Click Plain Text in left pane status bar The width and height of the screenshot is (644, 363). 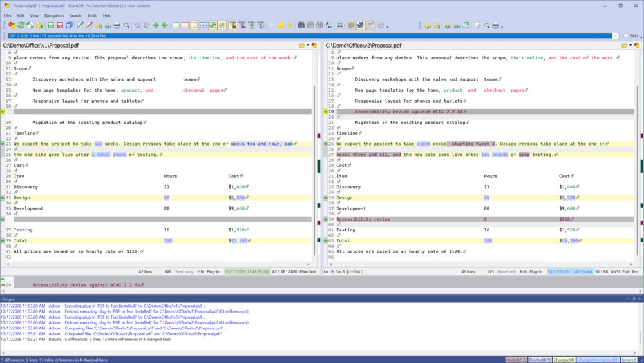pos(308,271)
